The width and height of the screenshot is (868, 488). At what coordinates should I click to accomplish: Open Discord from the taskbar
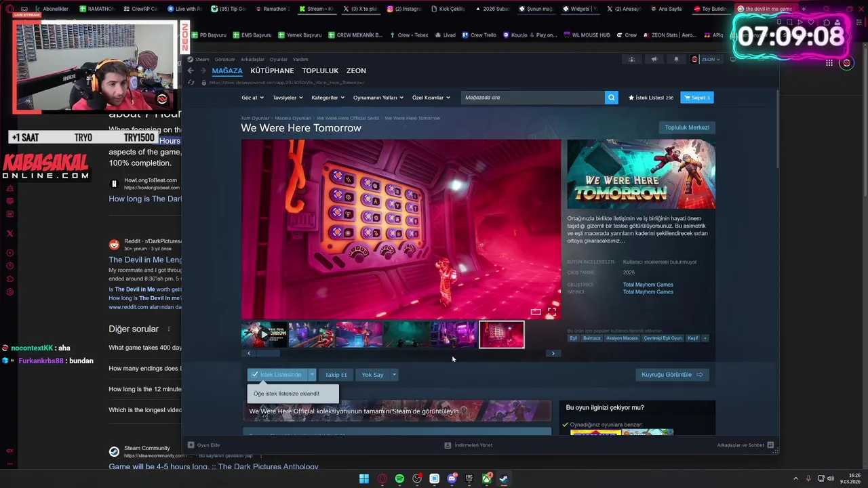pyautogui.click(x=452, y=479)
